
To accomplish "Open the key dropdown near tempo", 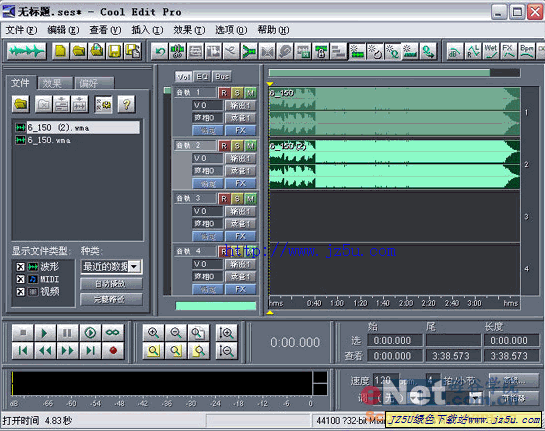I will click(x=476, y=397).
